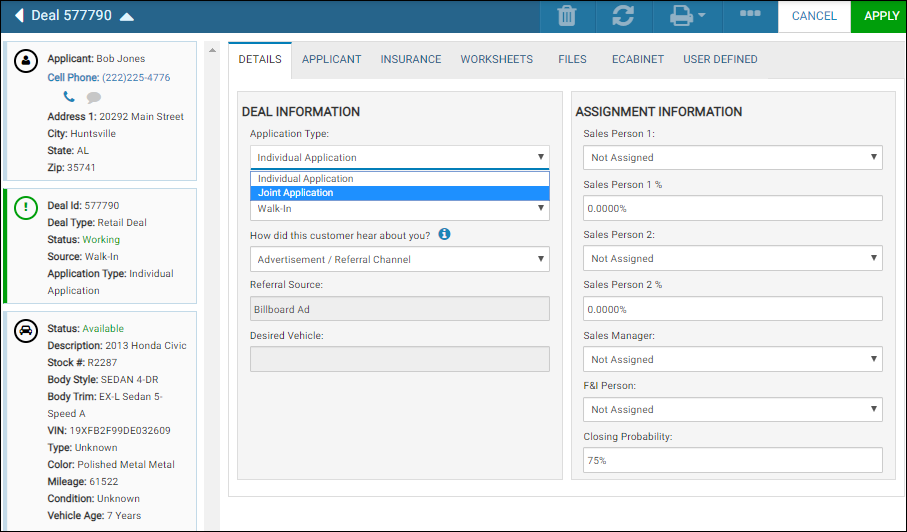Click the refresh arrows icon
907x532 pixels.
click(x=623, y=16)
